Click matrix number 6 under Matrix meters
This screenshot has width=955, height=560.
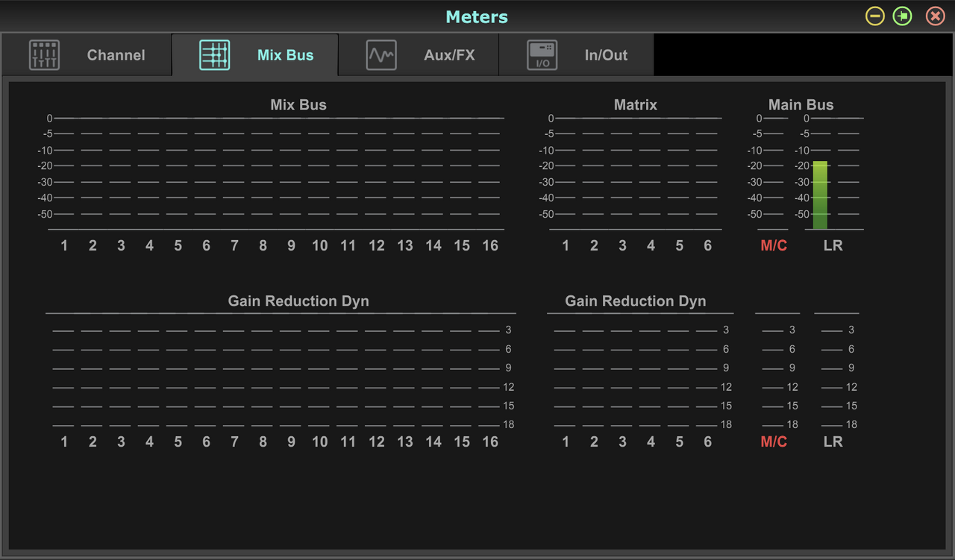[x=707, y=245]
